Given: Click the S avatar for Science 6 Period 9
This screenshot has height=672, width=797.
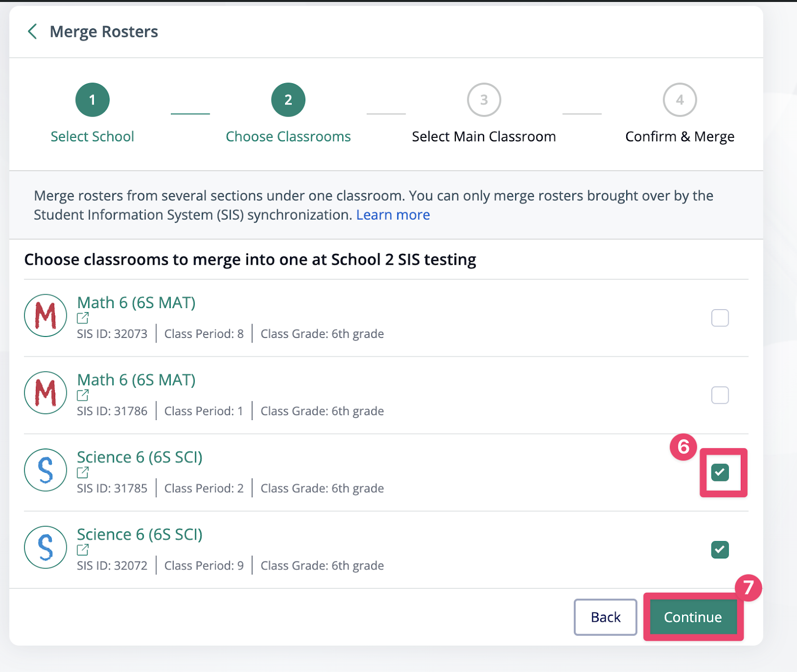Looking at the screenshot, I should (x=45, y=547).
